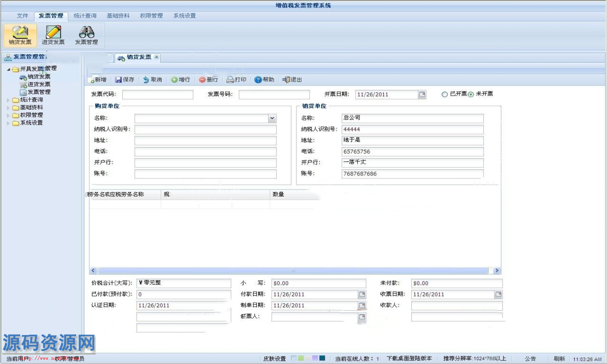Click 取消 to cancel editing
The height and width of the screenshot is (364, 607).
tap(153, 80)
